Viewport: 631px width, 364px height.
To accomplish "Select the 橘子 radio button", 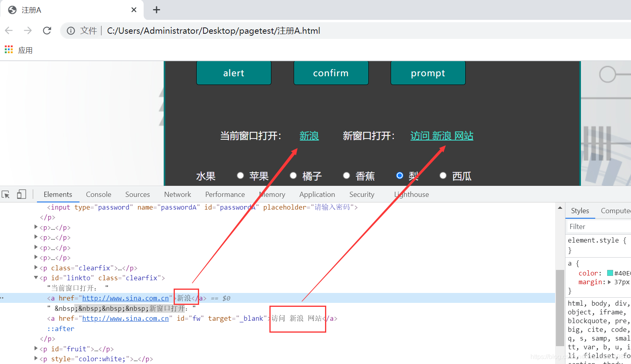I will 293,175.
